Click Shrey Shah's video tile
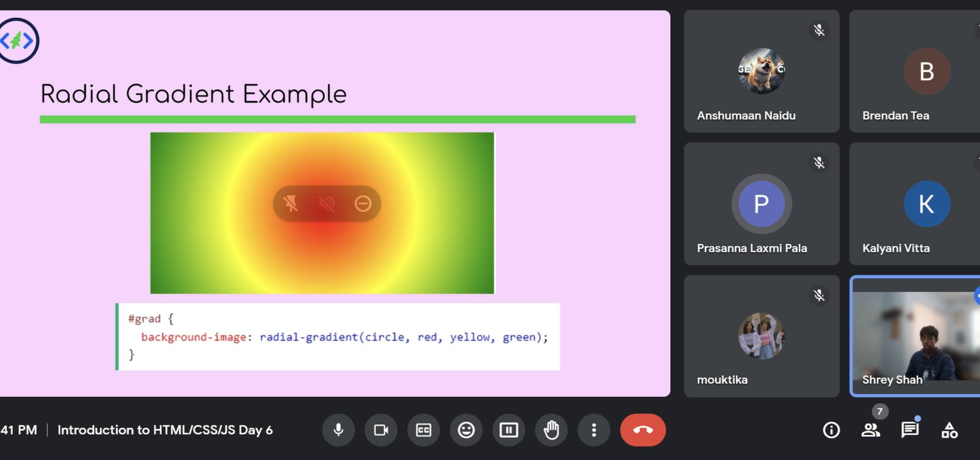The width and height of the screenshot is (980, 460). (x=915, y=336)
